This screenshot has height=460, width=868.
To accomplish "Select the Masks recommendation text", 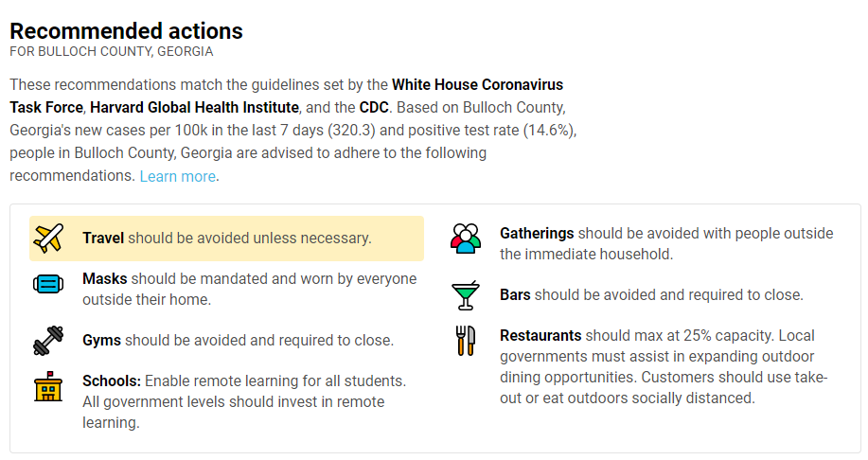I will tap(249, 289).
